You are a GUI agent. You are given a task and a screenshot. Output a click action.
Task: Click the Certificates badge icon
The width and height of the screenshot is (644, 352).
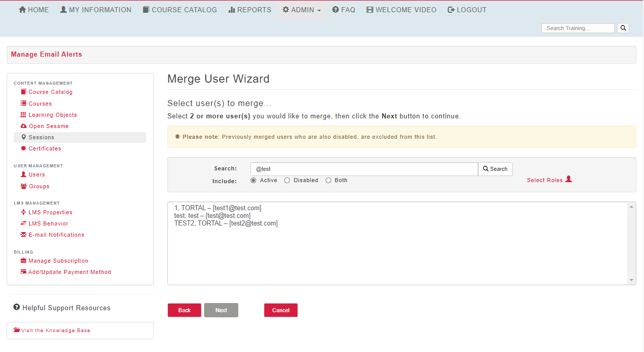pyautogui.click(x=23, y=148)
